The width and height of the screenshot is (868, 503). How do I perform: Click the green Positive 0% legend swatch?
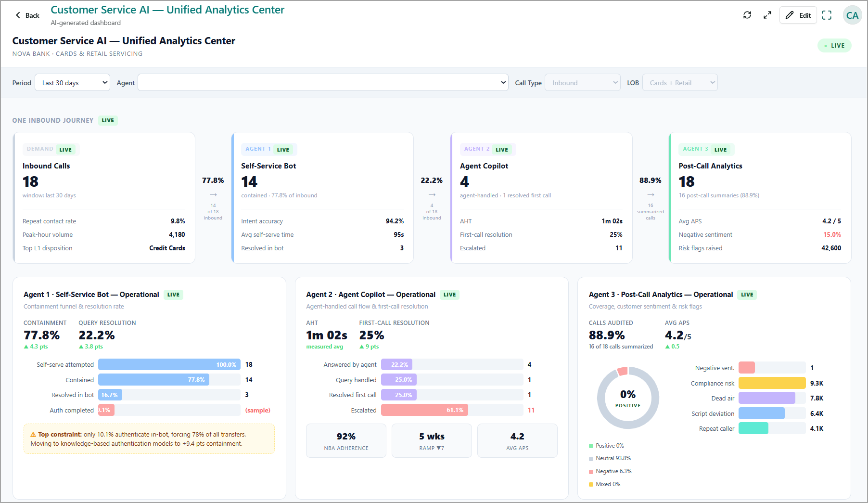coord(591,446)
